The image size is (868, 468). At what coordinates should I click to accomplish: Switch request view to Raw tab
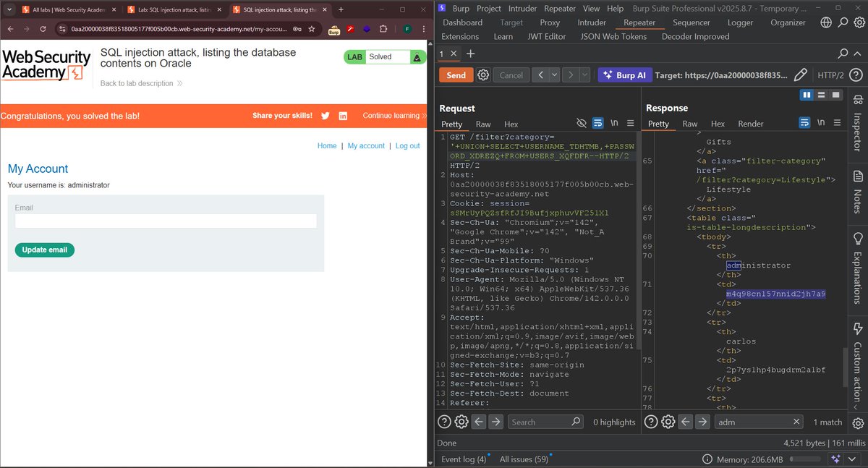(x=483, y=124)
